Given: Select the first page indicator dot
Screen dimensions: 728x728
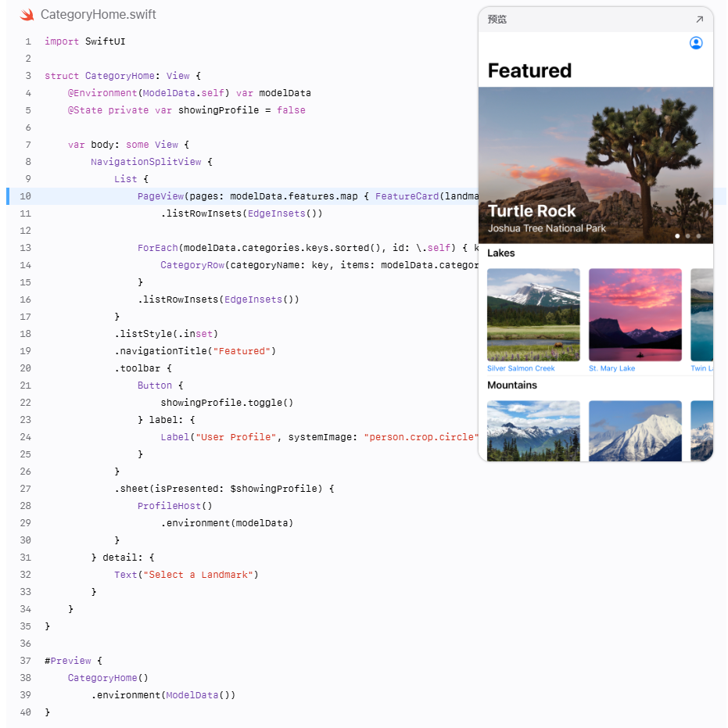Looking at the screenshot, I should (677, 236).
